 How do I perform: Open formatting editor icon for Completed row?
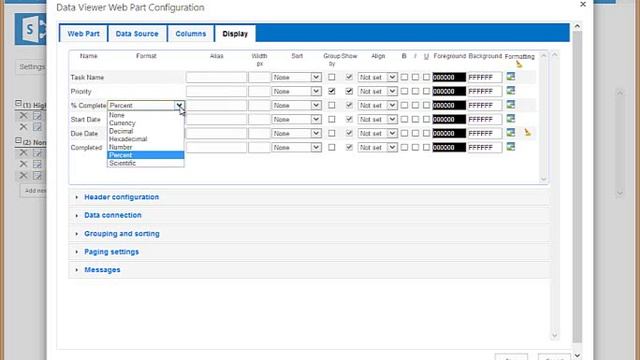pos(510,147)
